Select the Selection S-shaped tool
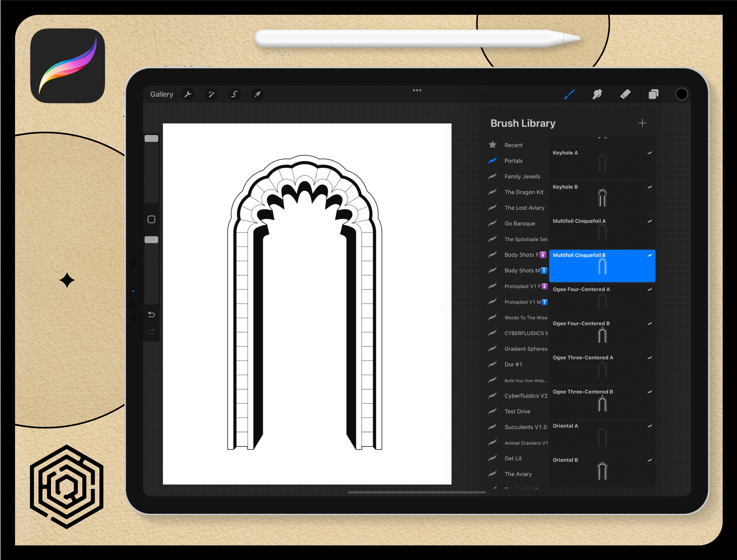Screen dimensions: 737x560 pos(234,94)
